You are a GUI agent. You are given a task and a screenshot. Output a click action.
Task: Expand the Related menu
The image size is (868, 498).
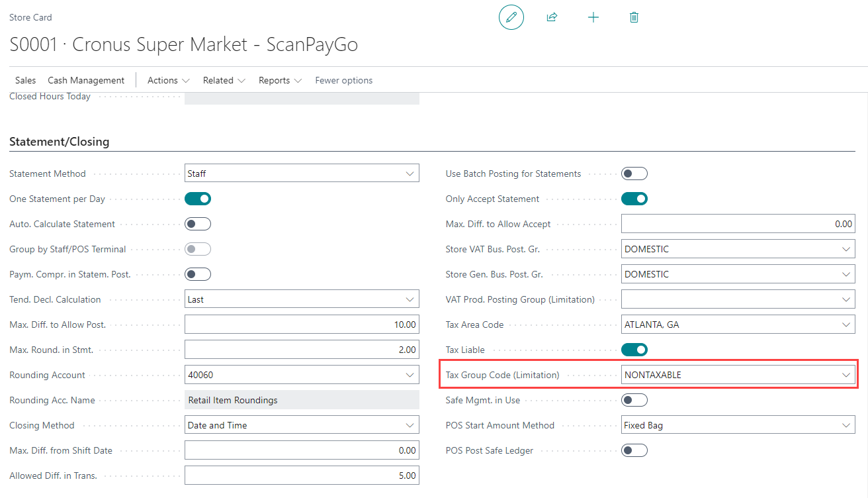(x=224, y=80)
